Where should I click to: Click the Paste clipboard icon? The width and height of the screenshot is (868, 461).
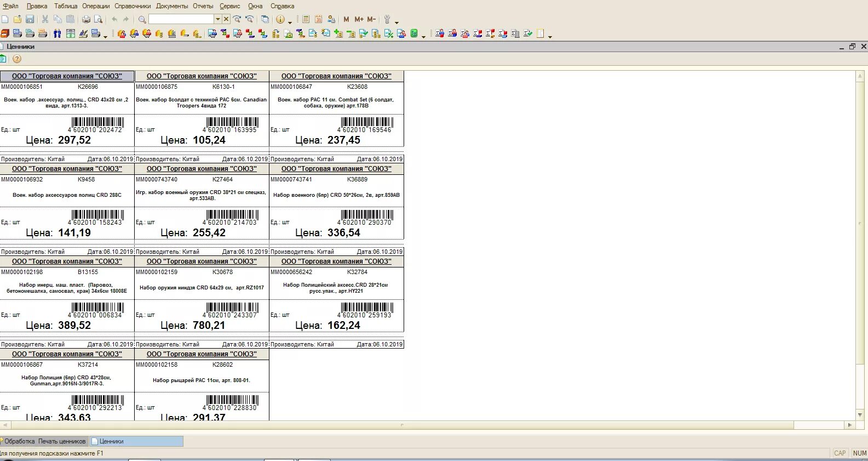pos(71,19)
